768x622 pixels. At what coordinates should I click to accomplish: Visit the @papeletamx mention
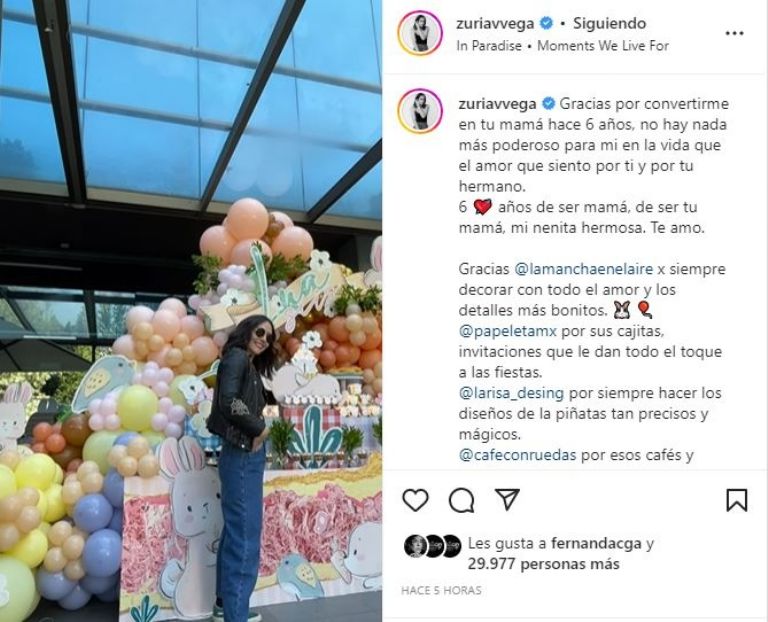pos(508,331)
